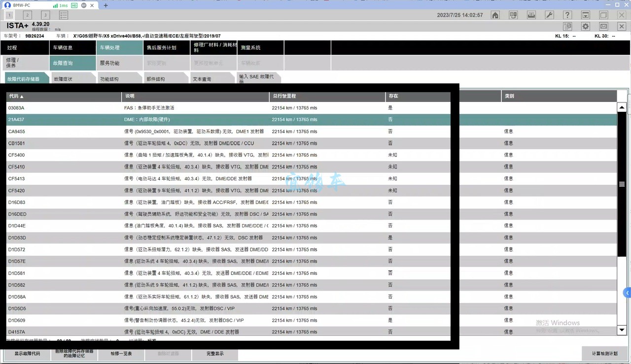Open new browser tab with plus icon

pyautogui.click(x=105, y=5)
